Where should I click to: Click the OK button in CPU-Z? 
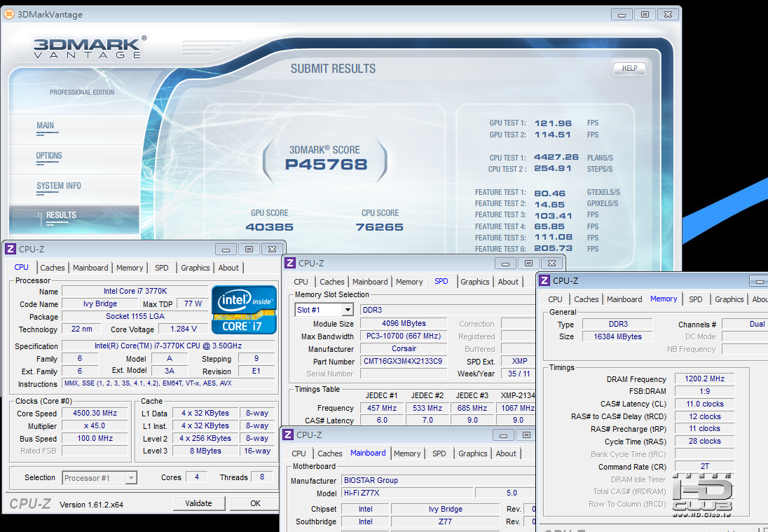pyautogui.click(x=255, y=503)
